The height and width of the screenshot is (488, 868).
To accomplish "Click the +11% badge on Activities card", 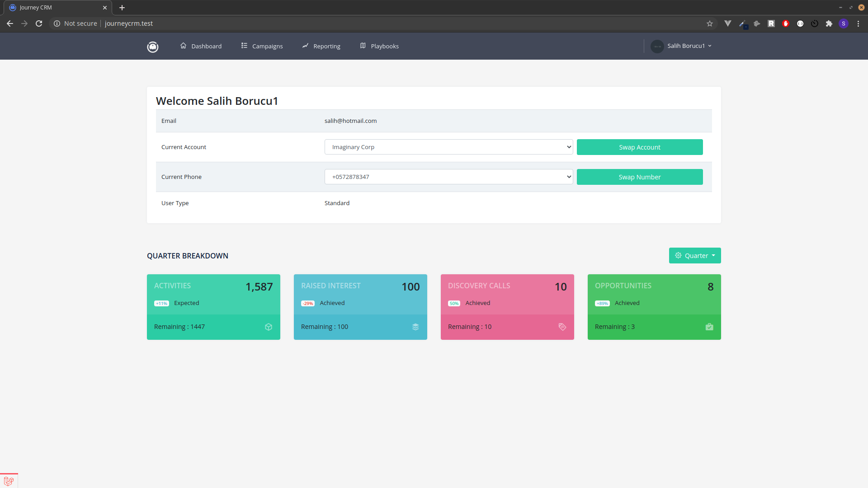I will pyautogui.click(x=161, y=303).
